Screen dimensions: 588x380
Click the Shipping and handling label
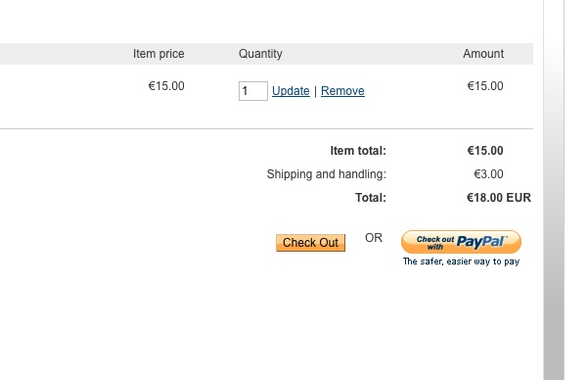pyautogui.click(x=326, y=174)
